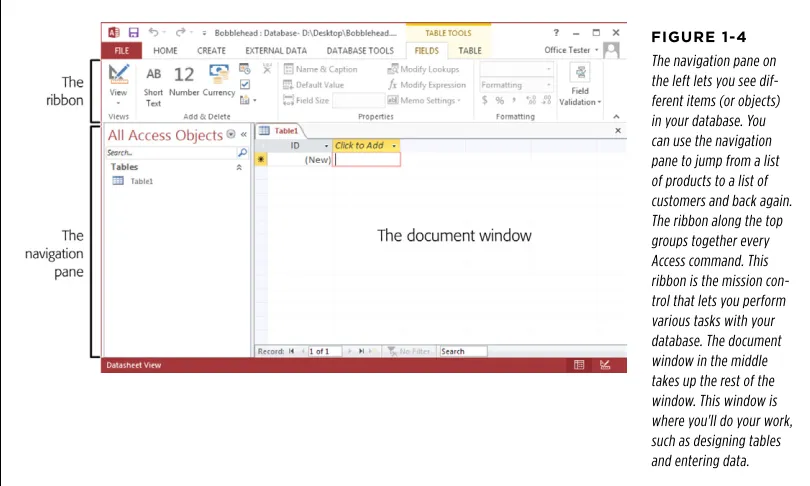Click the Name & Caption button
Viewport: 810px width, 486px height.
point(320,69)
